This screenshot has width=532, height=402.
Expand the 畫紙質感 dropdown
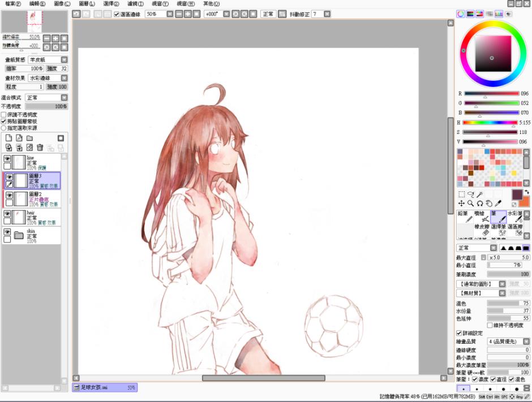point(64,59)
